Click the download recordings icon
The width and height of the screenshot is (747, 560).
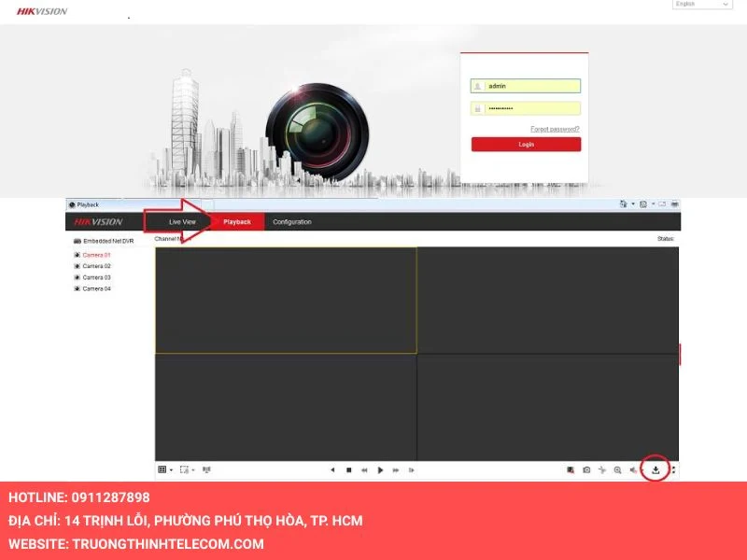pos(655,470)
